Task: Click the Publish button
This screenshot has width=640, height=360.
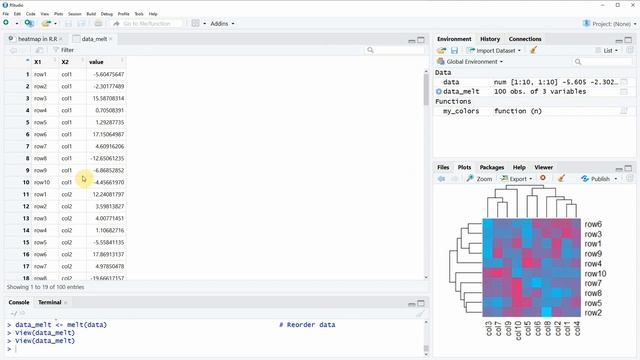Action: (x=596, y=179)
